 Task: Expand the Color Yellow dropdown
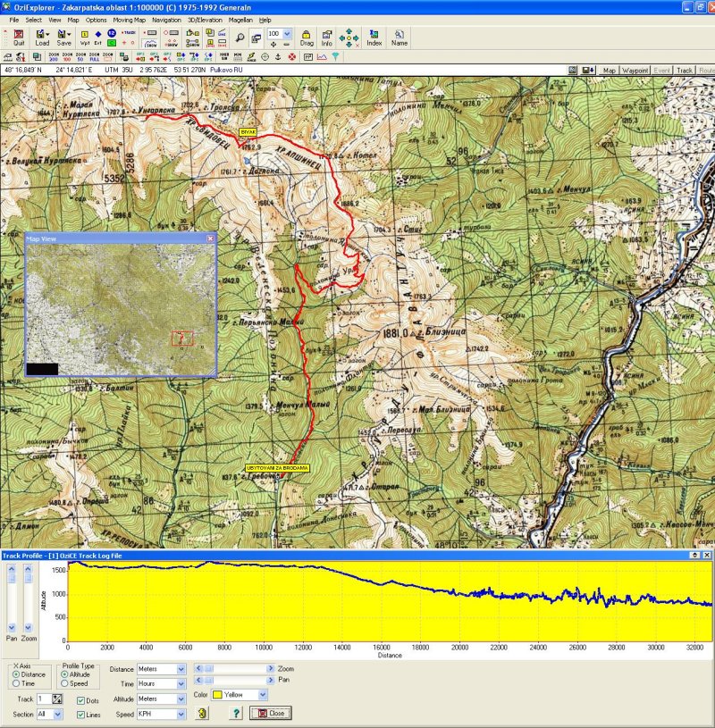click(262, 694)
